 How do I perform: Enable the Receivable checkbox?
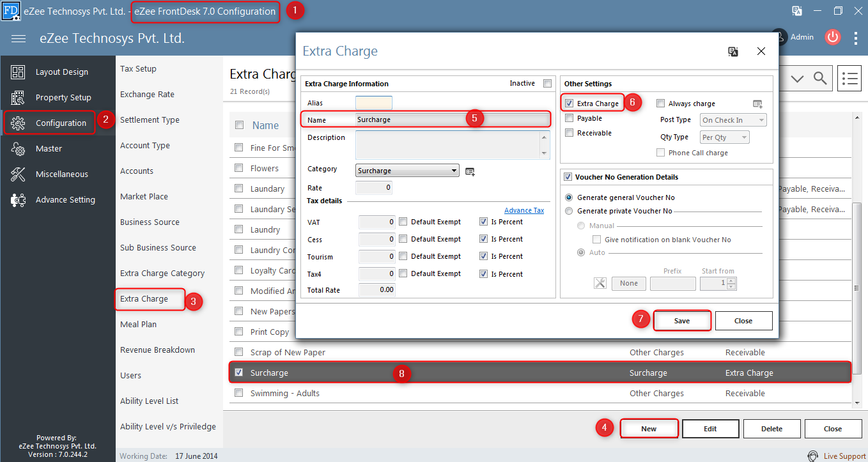click(x=569, y=133)
